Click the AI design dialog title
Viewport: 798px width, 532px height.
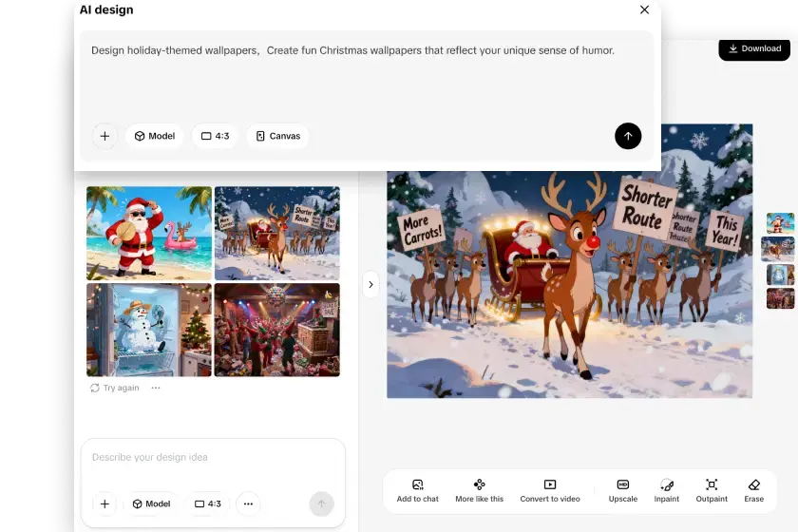click(106, 9)
